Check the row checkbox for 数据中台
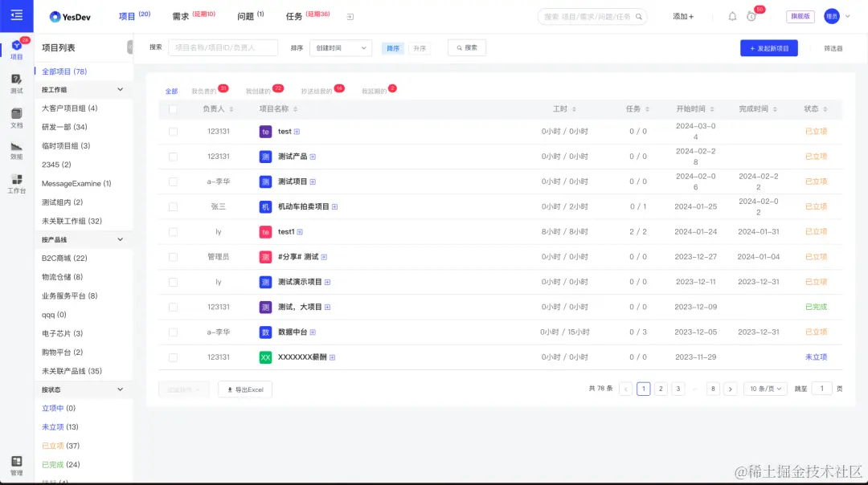The width and height of the screenshot is (868, 485). [173, 332]
